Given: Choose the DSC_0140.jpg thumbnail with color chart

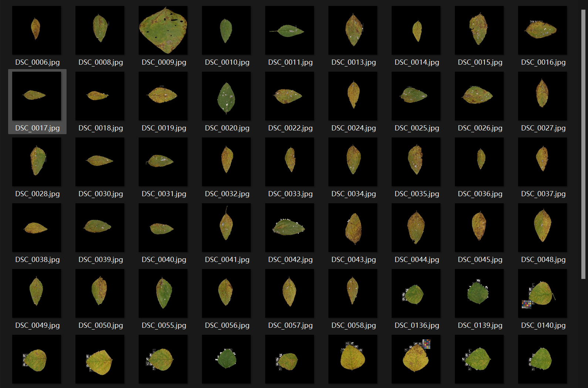Looking at the screenshot, I should click(543, 293).
